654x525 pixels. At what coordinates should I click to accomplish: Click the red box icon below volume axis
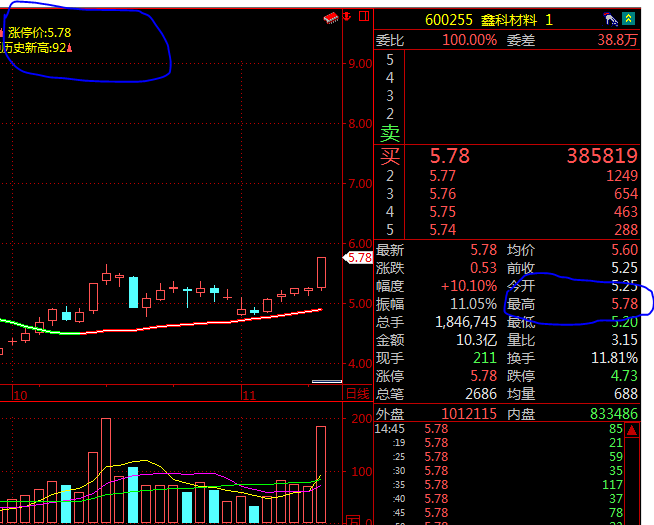352,518
